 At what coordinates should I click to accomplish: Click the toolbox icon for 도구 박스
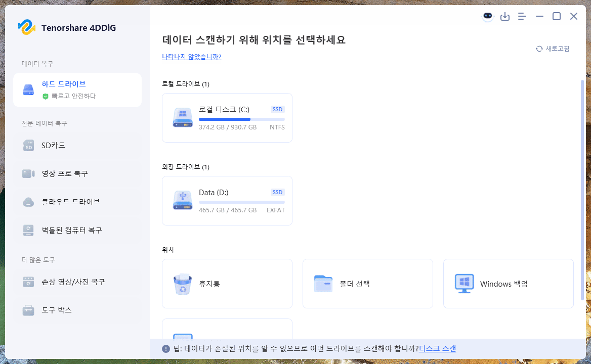[x=28, y=310]
